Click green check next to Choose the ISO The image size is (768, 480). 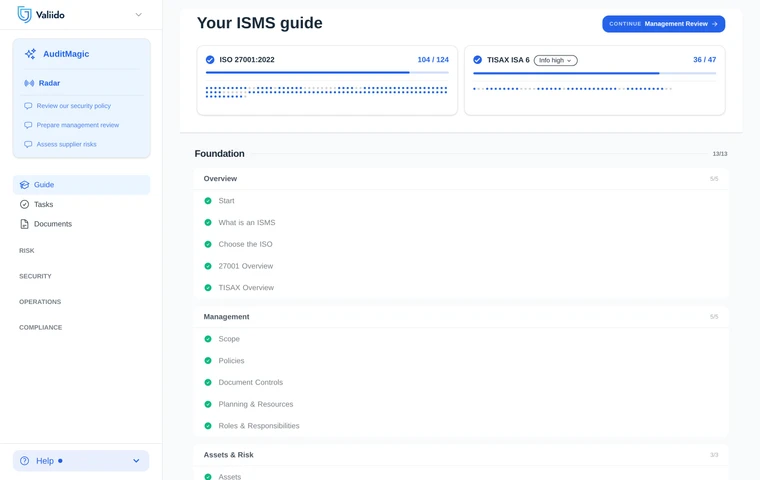pos(208,244)
